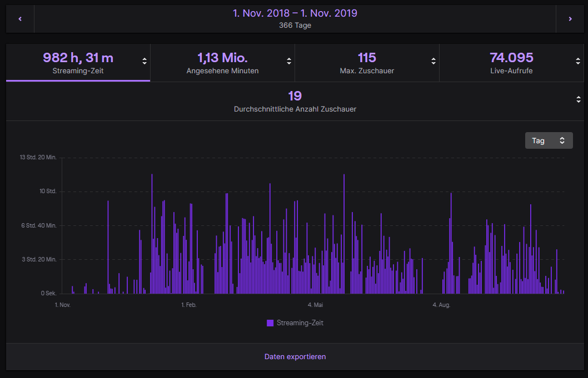Click the '1,13 Mio.' value
The width and height of the screenshot is (588, 378).
pos(223,58)
